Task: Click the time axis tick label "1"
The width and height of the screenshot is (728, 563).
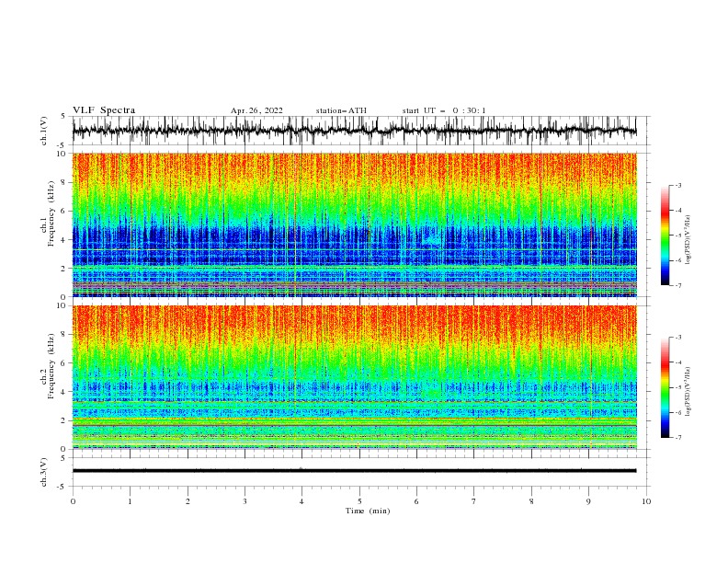Action: [130, 501]
